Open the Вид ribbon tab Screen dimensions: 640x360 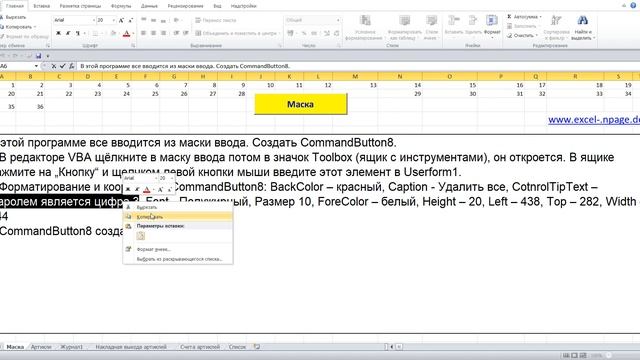217,6
